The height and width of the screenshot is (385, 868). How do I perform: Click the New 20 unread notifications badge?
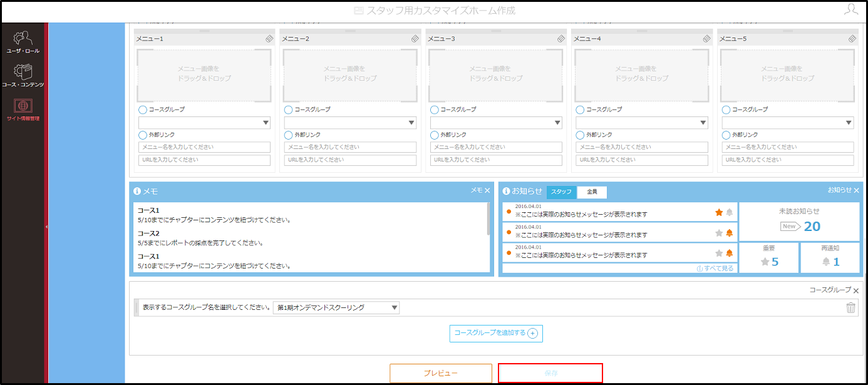tap(800, 226)
